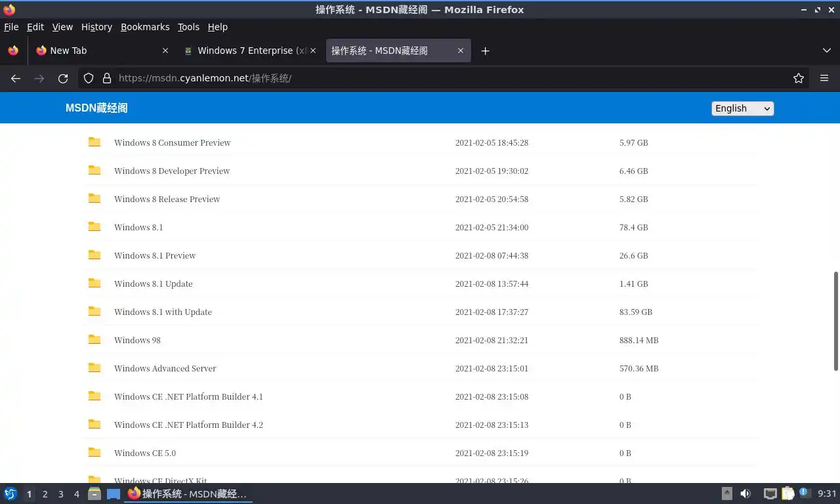Click folder icon for Windows 8 Release Preview
Image resolution: width=840 pixels, height=504 pixels.
point(94,198)
